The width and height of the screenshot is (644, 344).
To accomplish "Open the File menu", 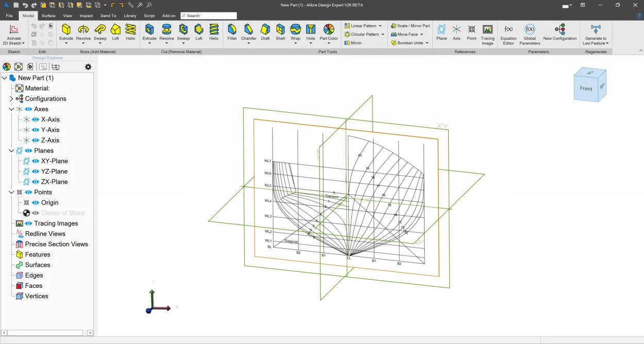I will (9, 15).
